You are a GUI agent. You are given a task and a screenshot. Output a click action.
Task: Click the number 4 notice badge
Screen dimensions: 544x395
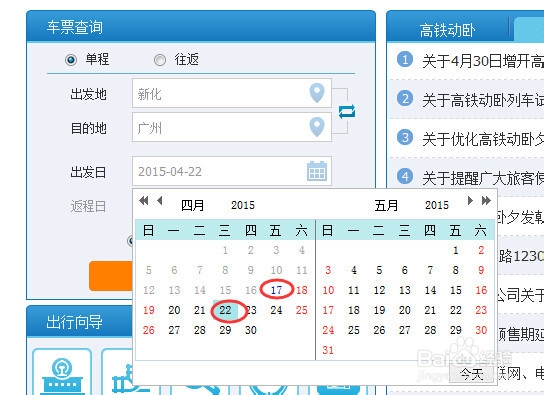[405, 177]
